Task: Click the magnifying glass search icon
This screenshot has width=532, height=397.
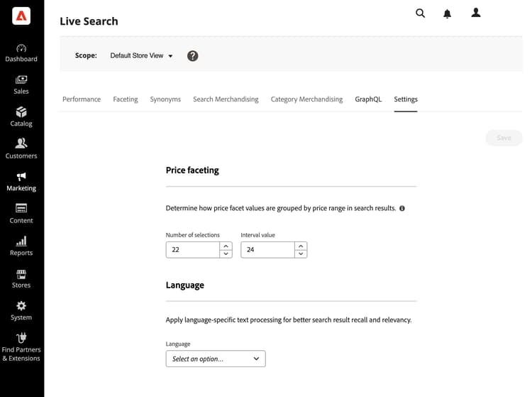Action: point(421,13)
